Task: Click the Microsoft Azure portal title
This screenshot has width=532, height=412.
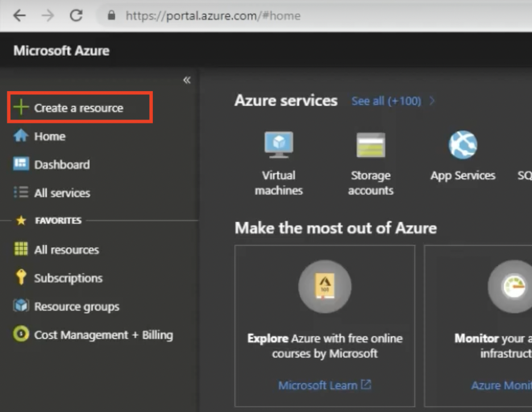Action: pyautogui.click(x=61, y=51)
